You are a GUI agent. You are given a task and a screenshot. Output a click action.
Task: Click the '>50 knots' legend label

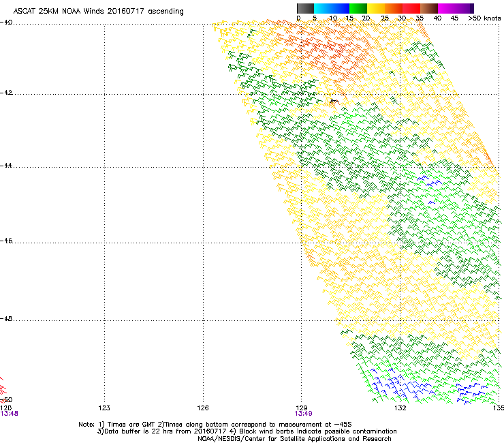coord(484,18)
